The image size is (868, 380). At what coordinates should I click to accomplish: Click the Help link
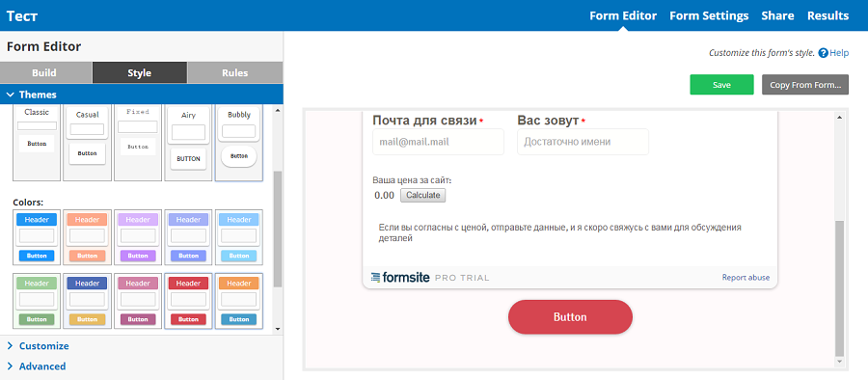tap(839, 53)
